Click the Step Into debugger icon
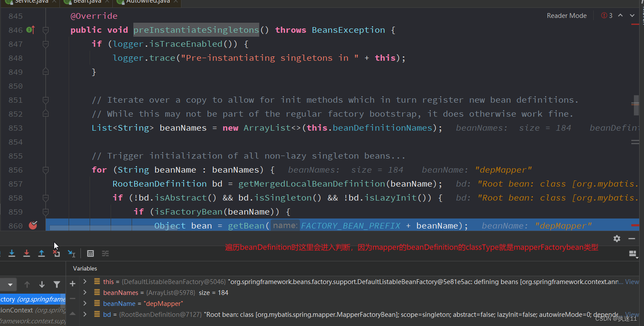The width and height of the screenshot is (644, 326). 12,253
